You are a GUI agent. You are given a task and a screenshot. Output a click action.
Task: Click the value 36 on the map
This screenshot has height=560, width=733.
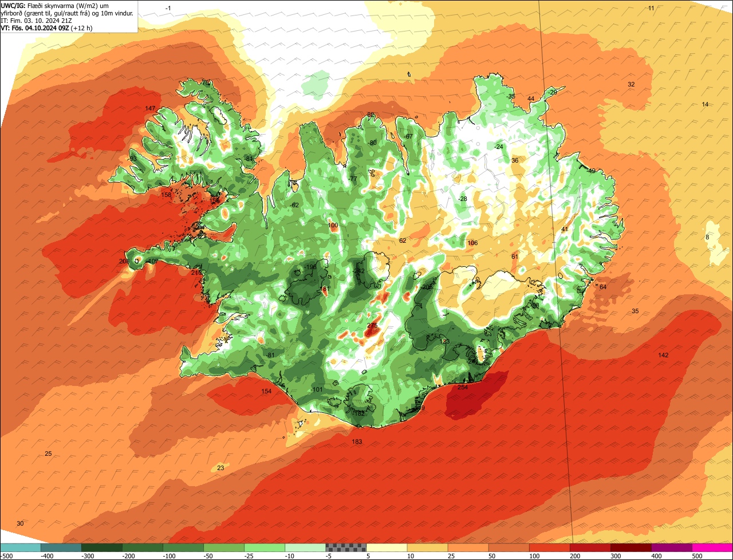click(x=515, y=161)
